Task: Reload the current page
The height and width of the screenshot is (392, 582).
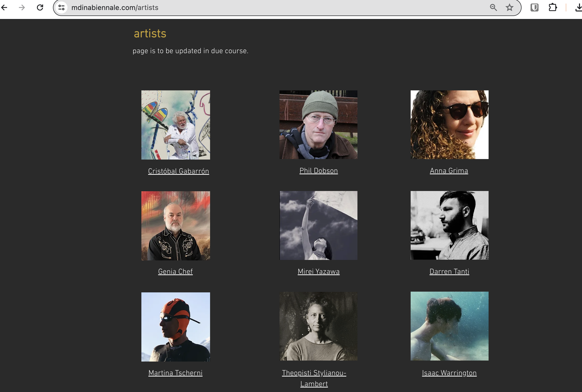Action: click(x=40, y=7)
